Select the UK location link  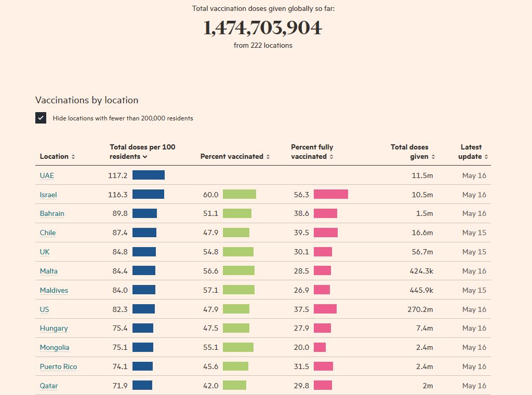pos(45,252)
